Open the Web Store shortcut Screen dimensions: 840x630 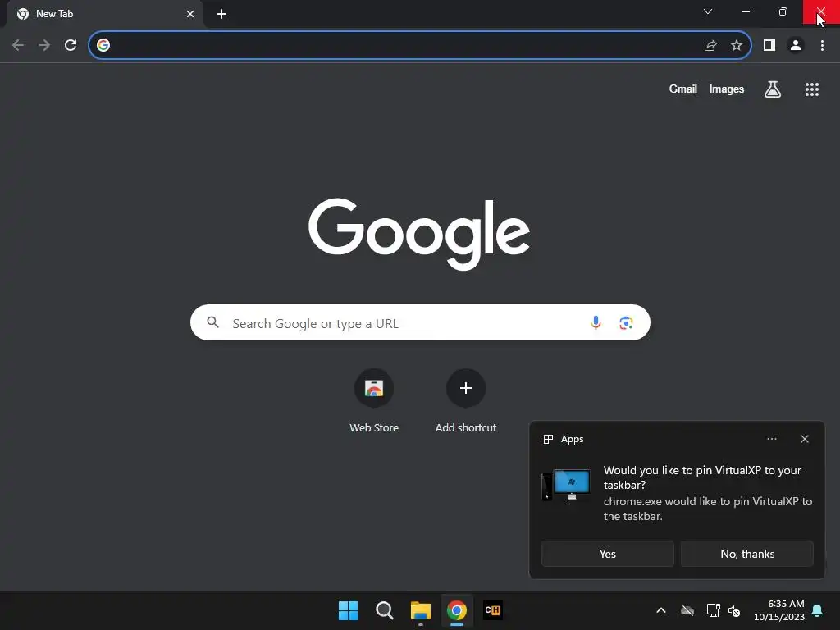[374, 400]
